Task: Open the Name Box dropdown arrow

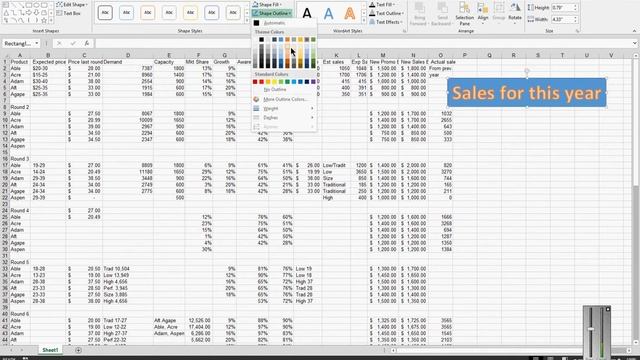Action: tap(37, 43)
